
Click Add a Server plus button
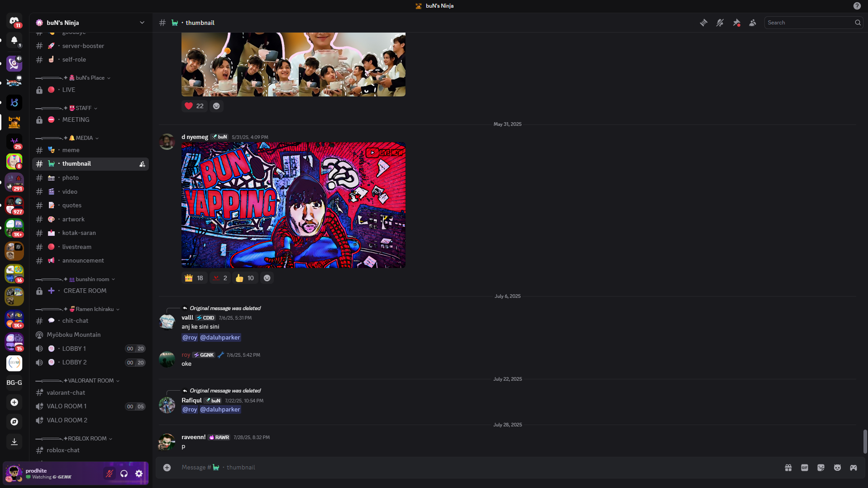click(x=14, y=402)
